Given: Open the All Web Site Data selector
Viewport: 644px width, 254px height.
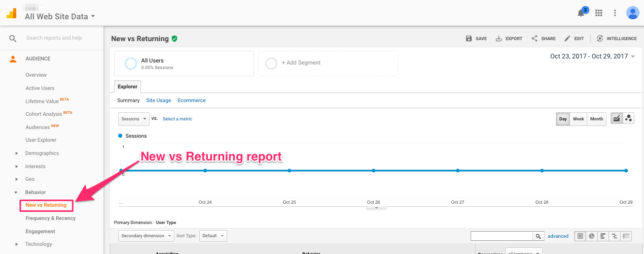Looking at the screenshot, I should pos(60,16).
